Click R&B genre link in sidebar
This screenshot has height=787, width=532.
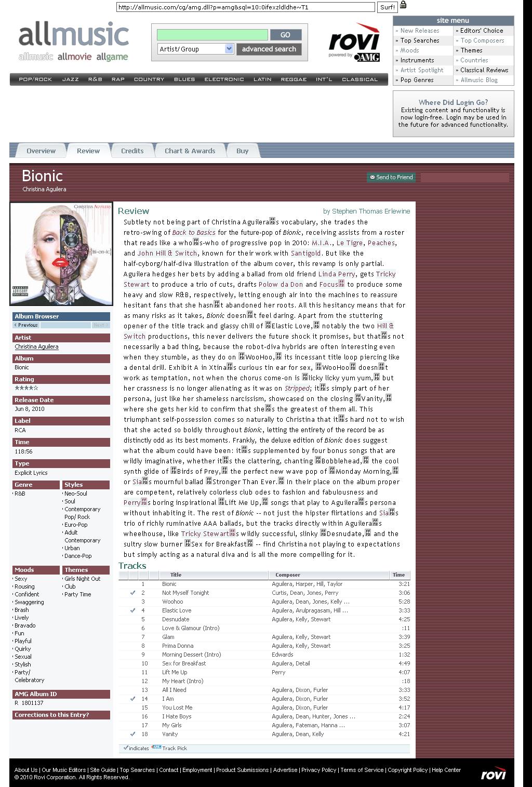(x=20, y=493)
